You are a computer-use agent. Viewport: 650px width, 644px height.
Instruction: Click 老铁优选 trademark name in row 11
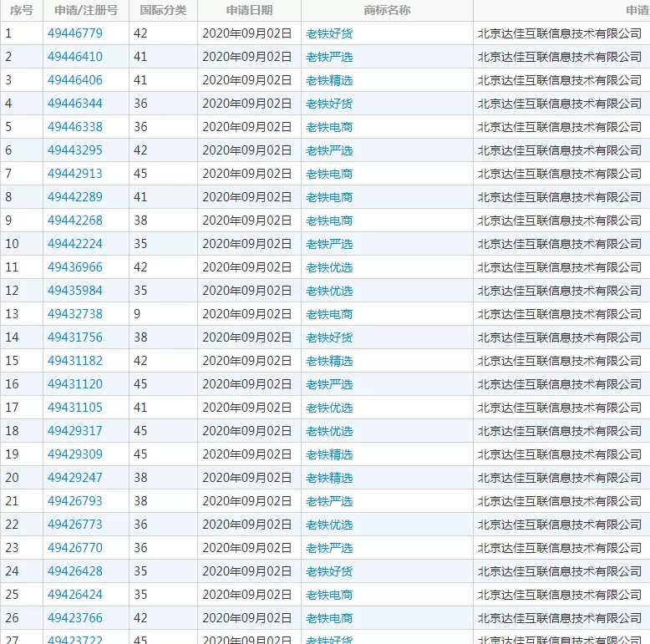pos(329,267)
